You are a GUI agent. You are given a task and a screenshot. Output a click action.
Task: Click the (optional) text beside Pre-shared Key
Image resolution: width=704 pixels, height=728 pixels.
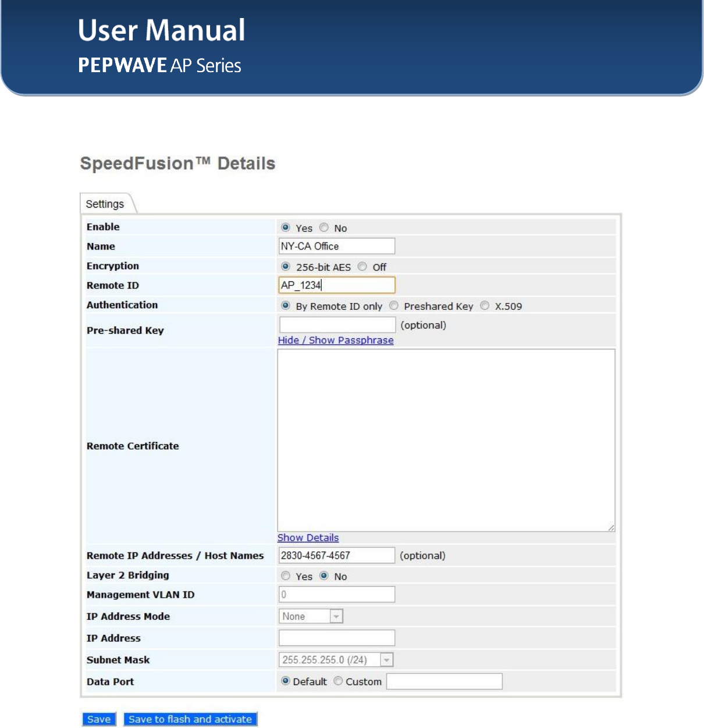424,325
